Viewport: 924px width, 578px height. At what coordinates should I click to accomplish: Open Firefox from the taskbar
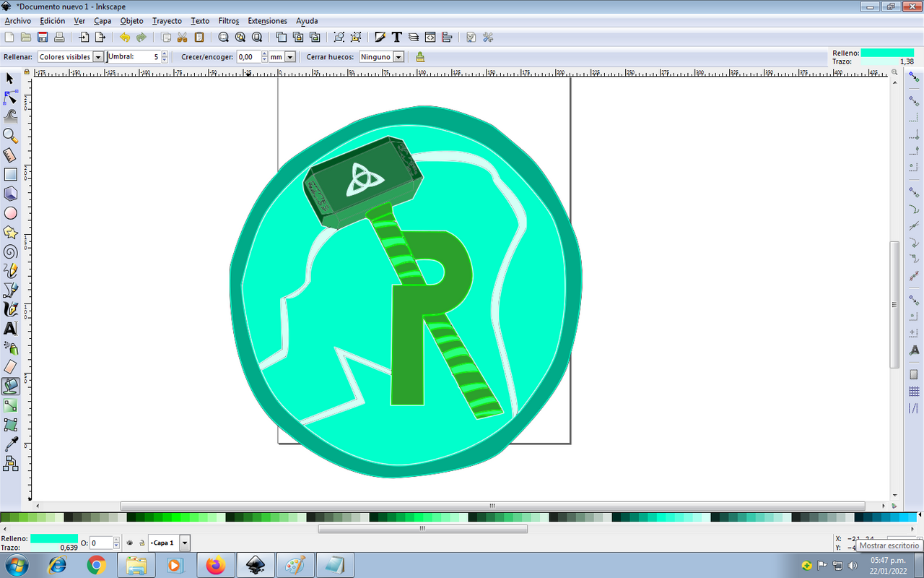pos(215,565)
